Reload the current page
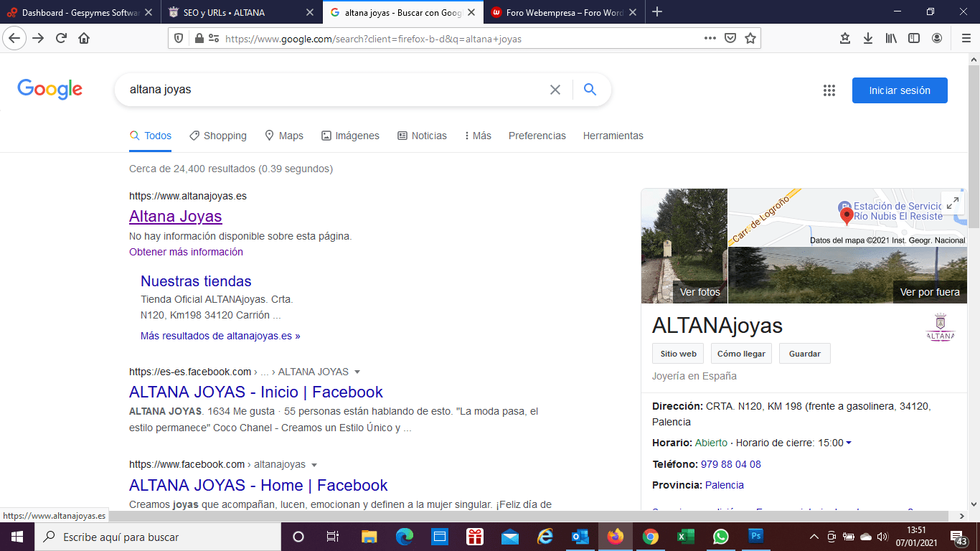980x551 pixels. tap(62, 39)
